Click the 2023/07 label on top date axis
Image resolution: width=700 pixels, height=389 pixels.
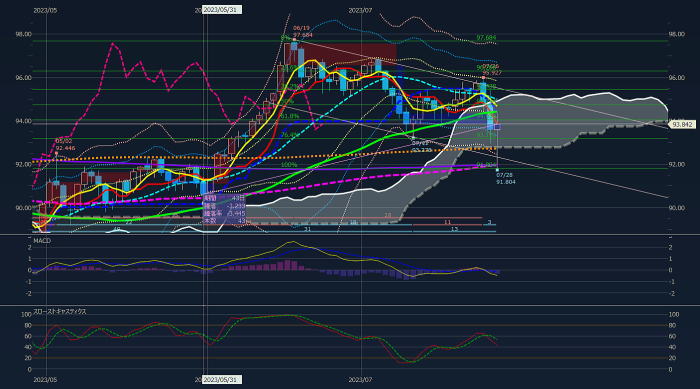360,10
